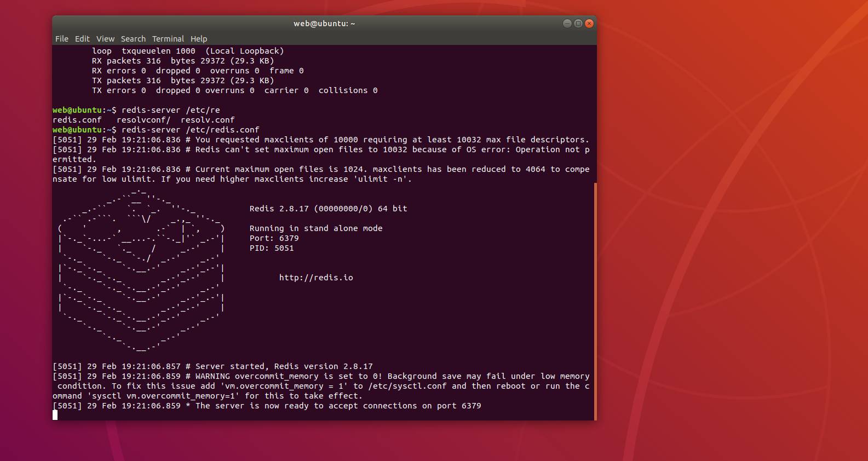The image size is (868, 461).
Task: Click the 'redis-server /etc/redis.conf' command line
Action: click(156, 130)
